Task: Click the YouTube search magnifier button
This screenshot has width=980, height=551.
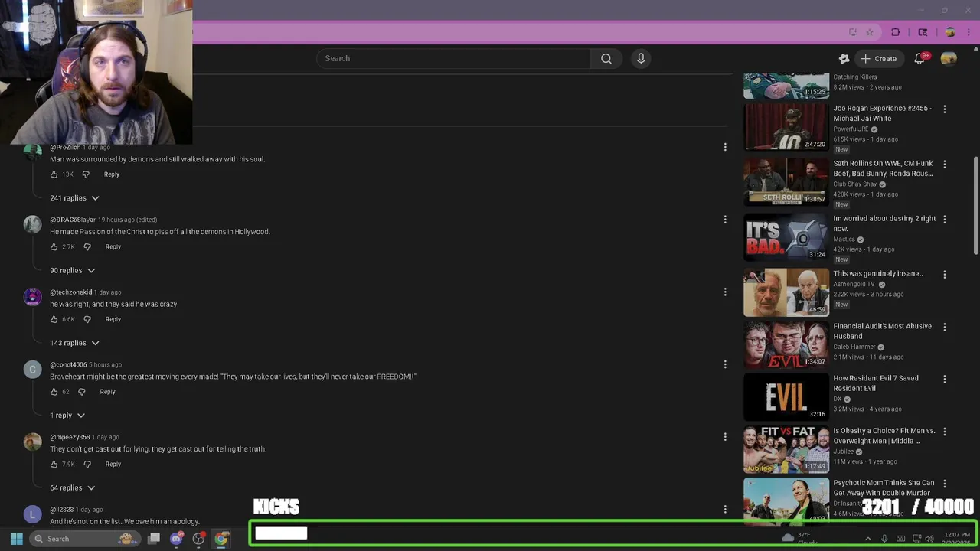Action: 606,58
